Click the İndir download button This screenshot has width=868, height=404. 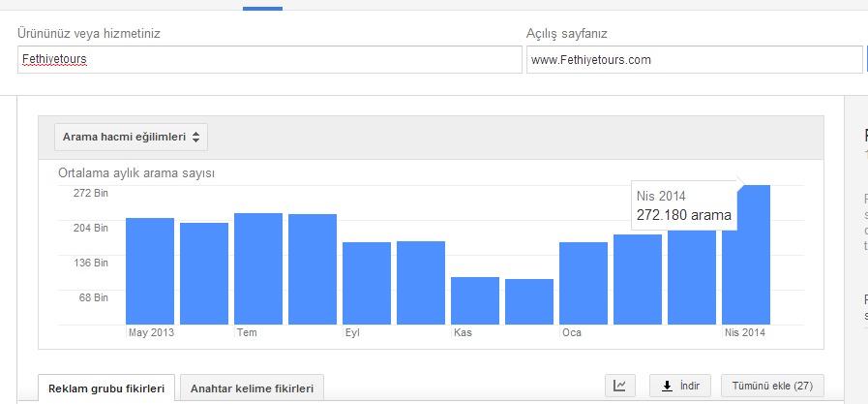[x=680, y=386]
